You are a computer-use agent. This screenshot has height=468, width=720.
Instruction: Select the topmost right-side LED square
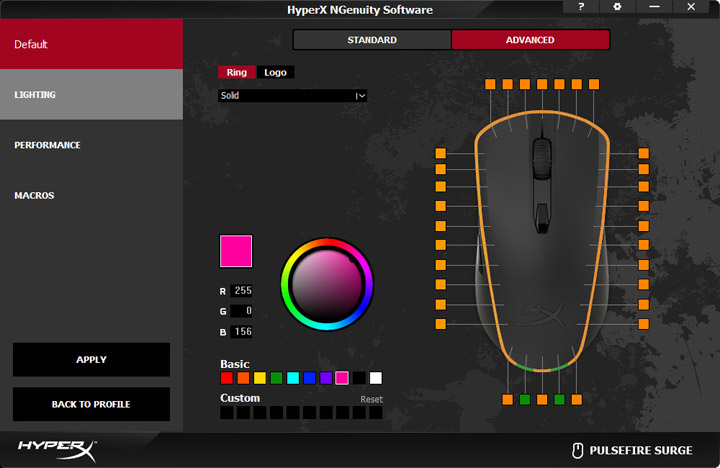[x=644, y=153]
